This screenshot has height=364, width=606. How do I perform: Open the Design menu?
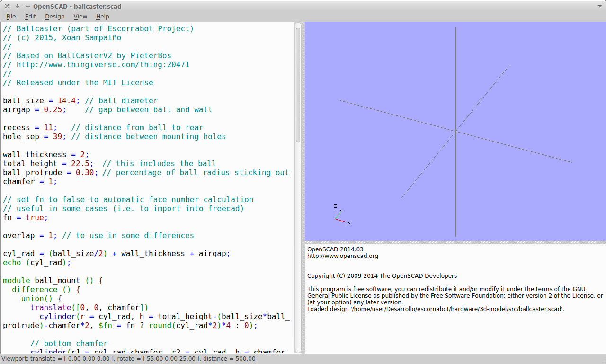click(x=55, y=17)
